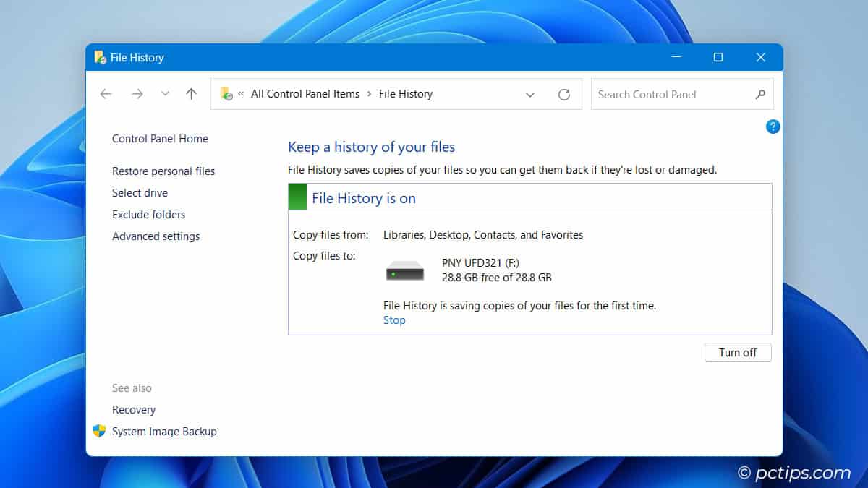Refresh the page with the refresh icon

[x=563, y=93]
